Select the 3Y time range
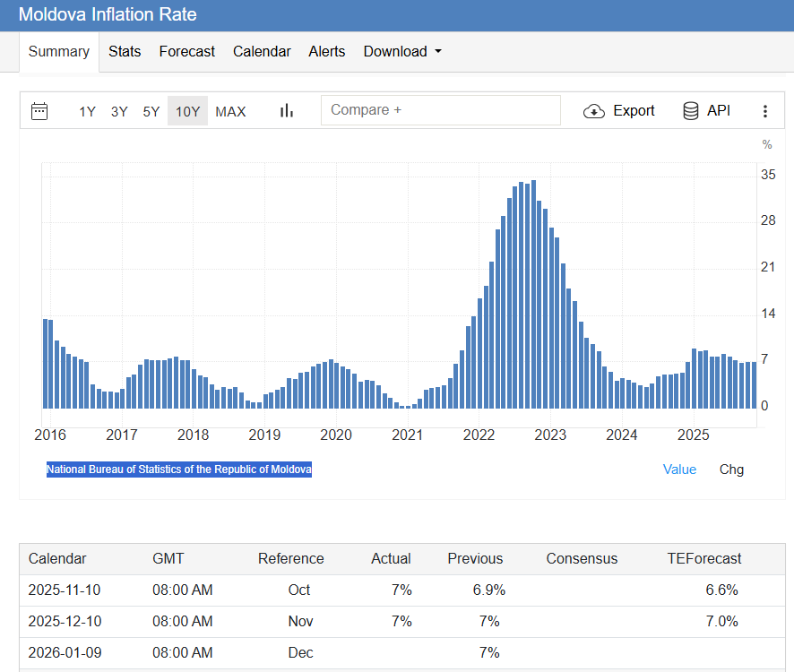 click(119, 111)
